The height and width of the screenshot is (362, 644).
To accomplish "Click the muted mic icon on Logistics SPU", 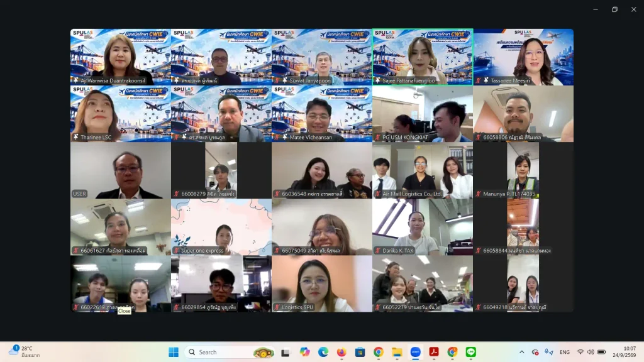I will (x=277, y=307).
